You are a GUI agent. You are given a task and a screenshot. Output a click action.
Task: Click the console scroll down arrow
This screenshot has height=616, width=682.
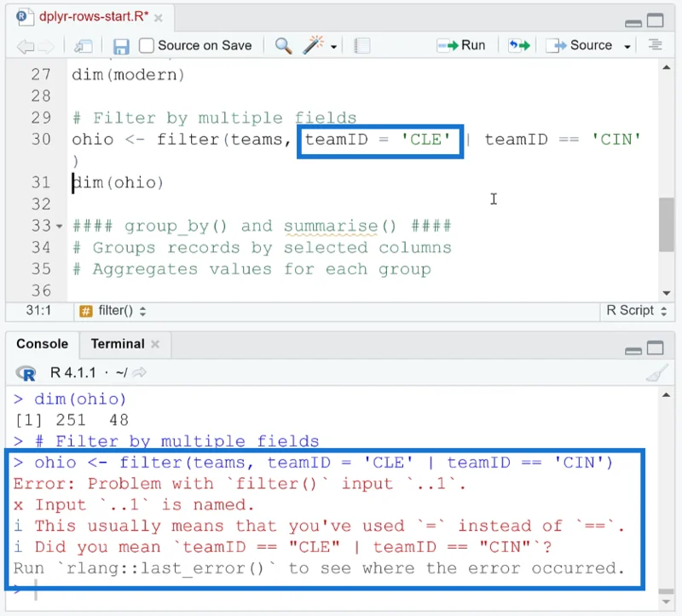coord(666,602)
